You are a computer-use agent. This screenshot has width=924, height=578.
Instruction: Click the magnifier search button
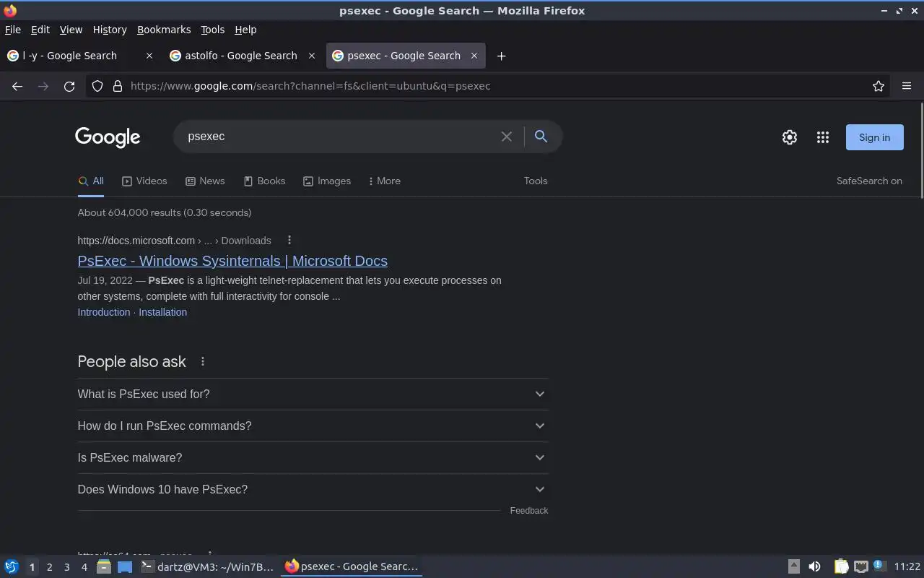tap(541, 137)
